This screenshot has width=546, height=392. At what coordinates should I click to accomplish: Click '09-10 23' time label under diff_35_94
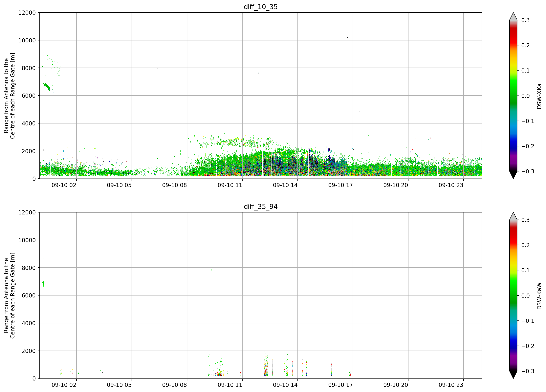click(451, 385)
